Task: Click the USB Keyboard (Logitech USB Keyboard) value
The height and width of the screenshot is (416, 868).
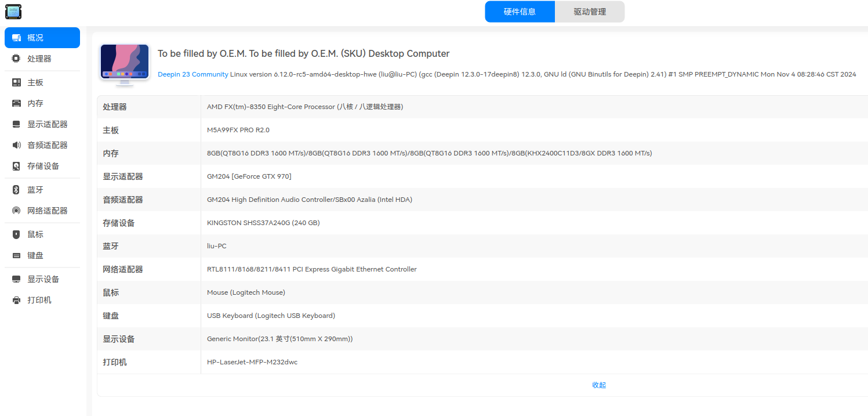Action: pyautogui.click(x=271, y=316)
